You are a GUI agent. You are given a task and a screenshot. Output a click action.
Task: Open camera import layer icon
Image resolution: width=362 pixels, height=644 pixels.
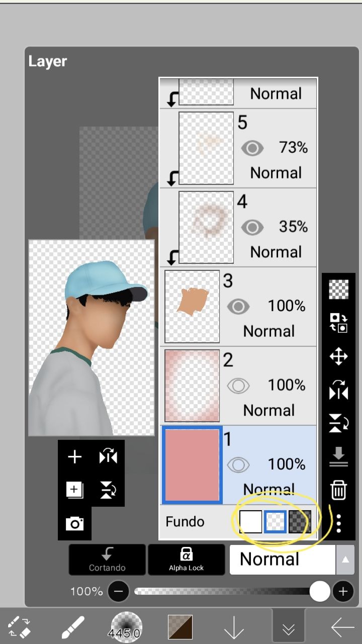[x=74, y=524]
